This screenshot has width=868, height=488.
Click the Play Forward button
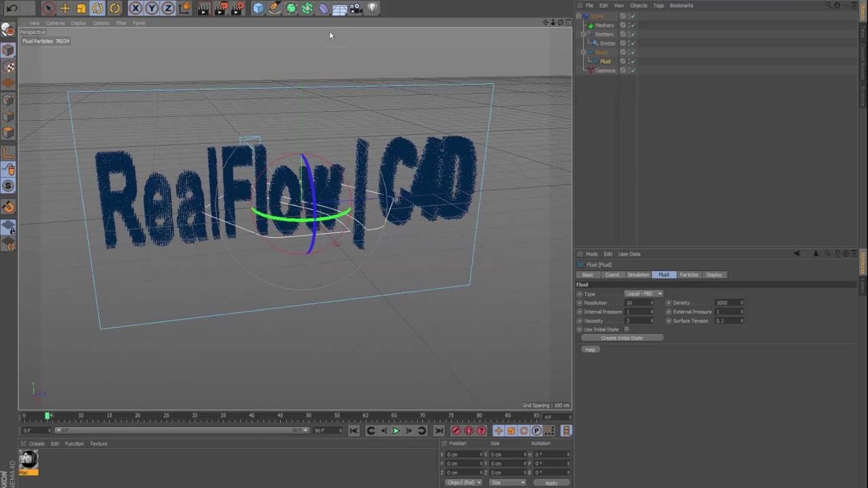pyautogui.click(x=396, y=431)
